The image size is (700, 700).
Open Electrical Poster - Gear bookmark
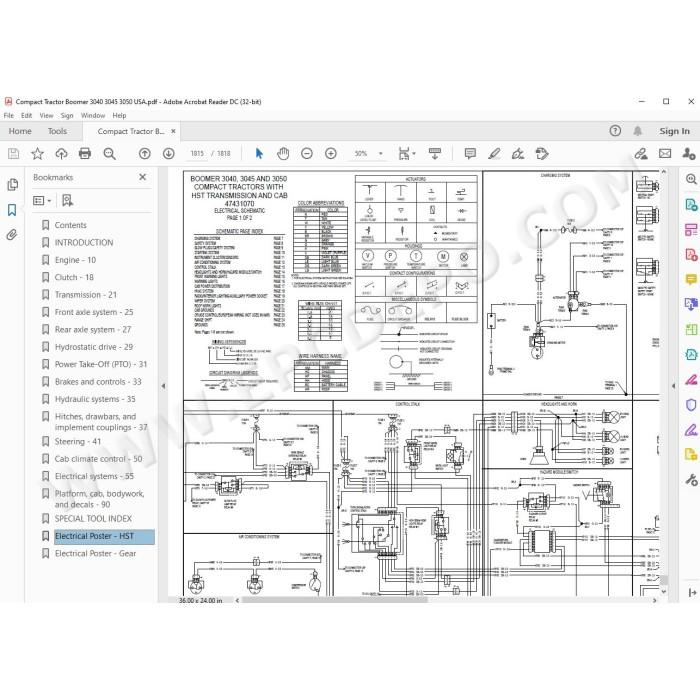(95, 553)
